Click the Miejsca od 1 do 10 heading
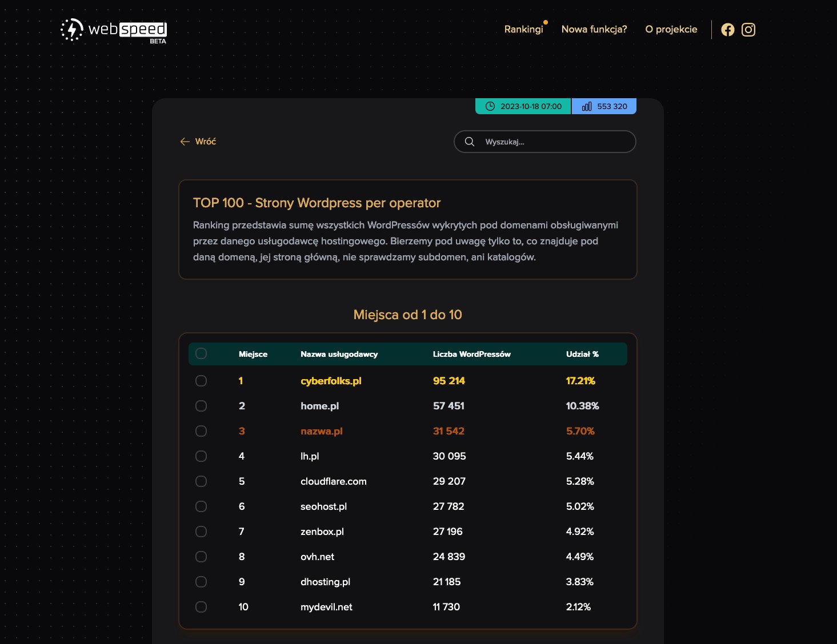 click(408, 315)
